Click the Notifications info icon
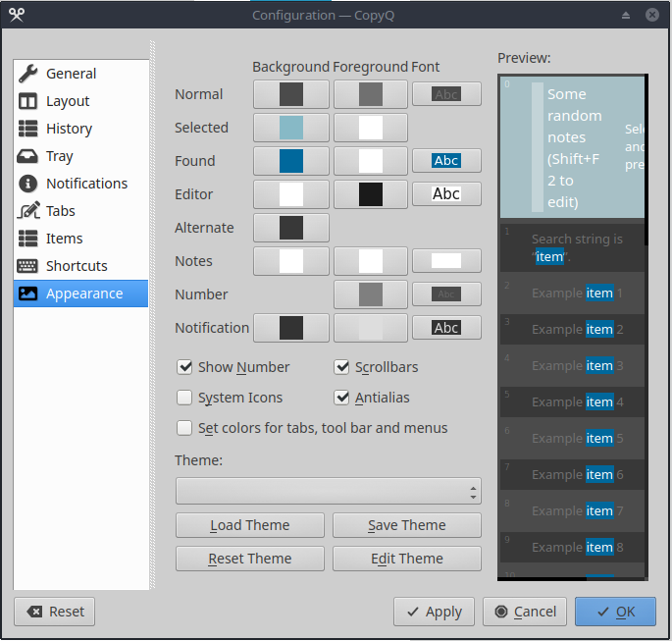This screenshot has height=641, width=672. pos(28,184)
